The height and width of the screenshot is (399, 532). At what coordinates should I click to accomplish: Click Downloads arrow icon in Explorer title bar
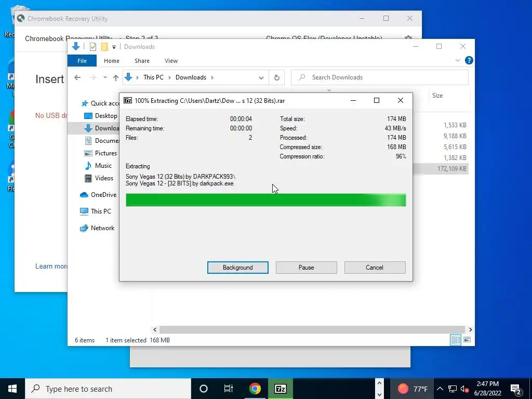(76, 46)
